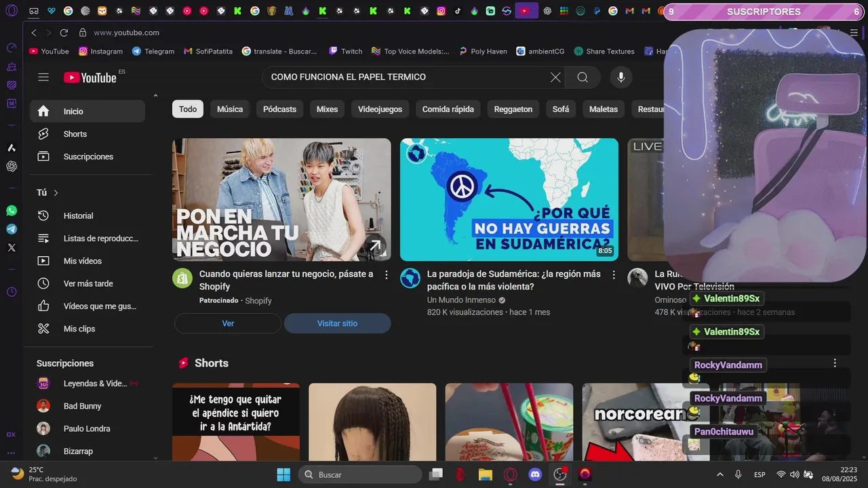Click the Visitar sitio button
This screenshot has height=488, width=868.
click(337, 323)
